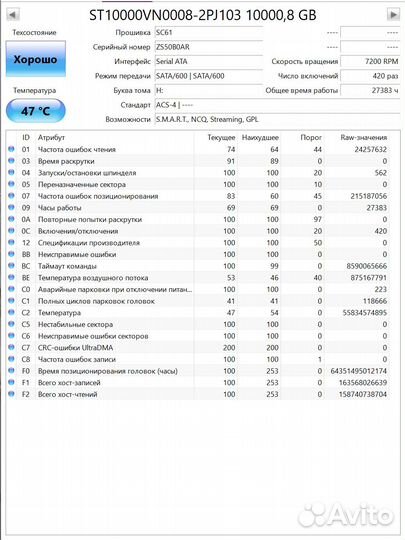
Task: Click status dot for C8 Частота ошибок записи
Action: point(11,359)
